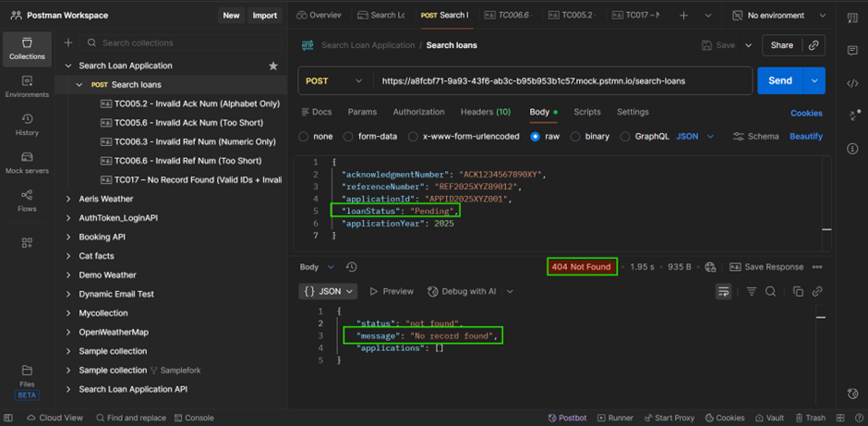The width and height of the screenshot is (868, 426).
Task: Open Debug with AI
Action: tap(463, 291)
